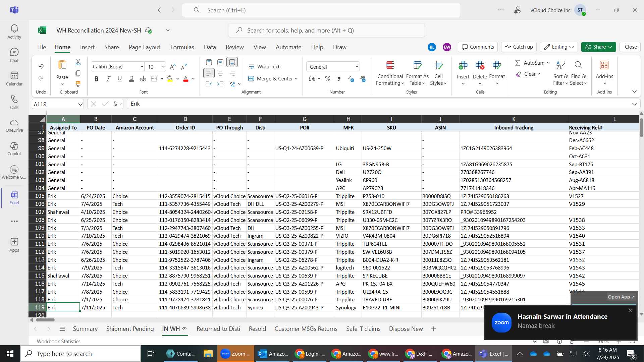The height and width of the screenshot is (362, 644).
Task: Decrease font size with the shrink-font icon
Action: click(184, 67)
